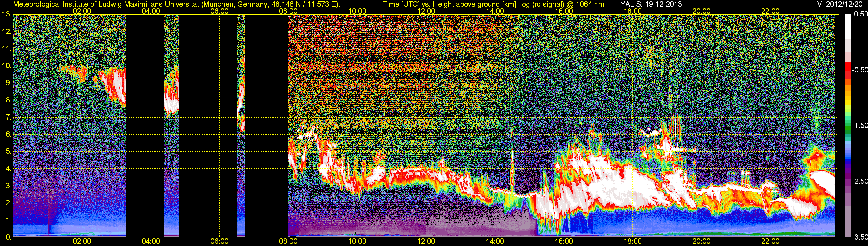Click the height axis label '2.'

(x=8, y=203)
